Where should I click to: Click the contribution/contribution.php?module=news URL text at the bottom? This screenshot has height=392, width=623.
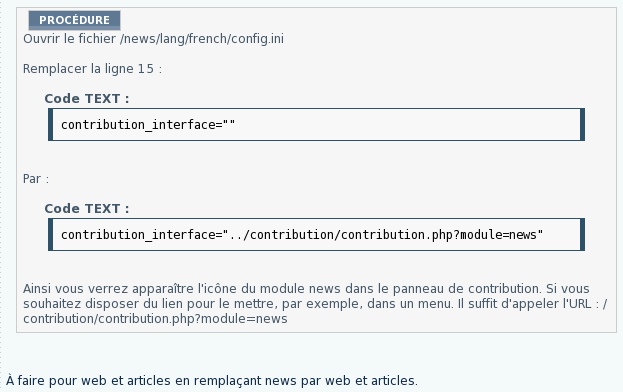point(155,319)
